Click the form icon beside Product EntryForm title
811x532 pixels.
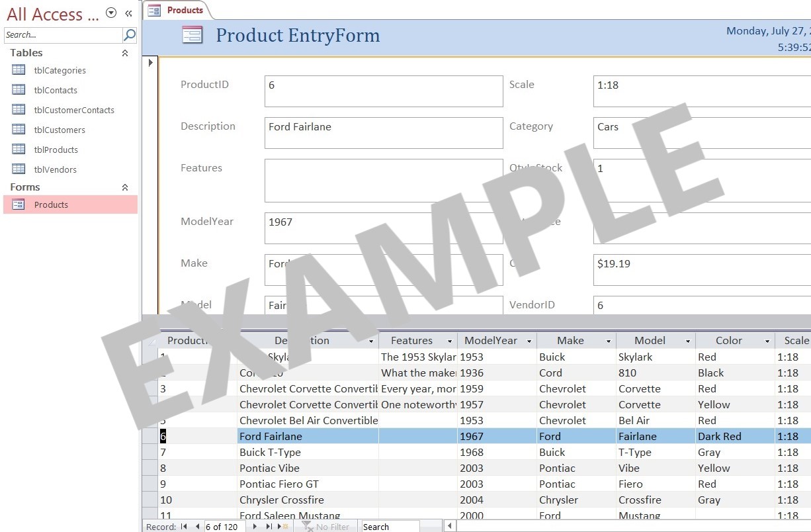coord(192,35)
